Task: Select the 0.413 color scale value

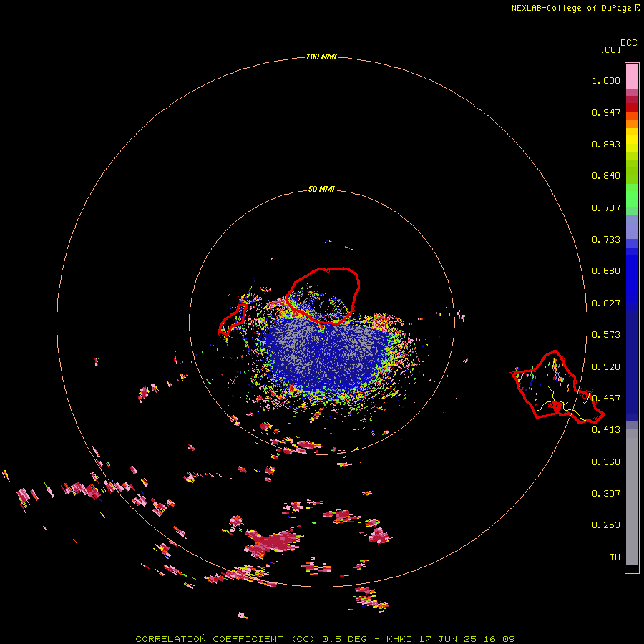Action: (x=606, y=430)
